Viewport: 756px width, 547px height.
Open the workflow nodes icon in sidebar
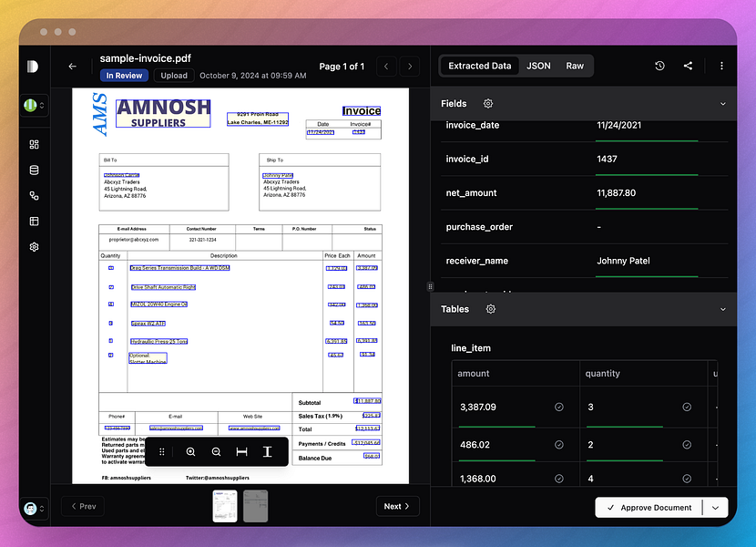34,195
